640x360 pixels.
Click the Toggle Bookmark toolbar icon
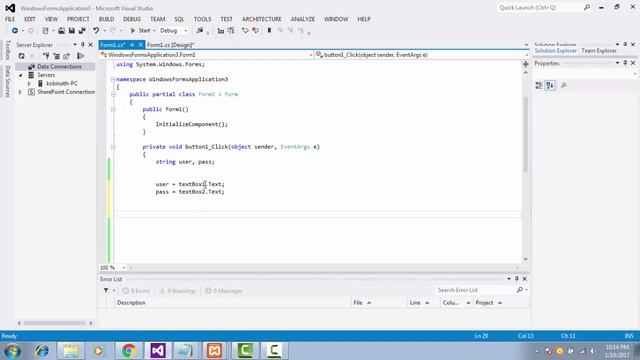pyautogui.click(x=269, y=31)
